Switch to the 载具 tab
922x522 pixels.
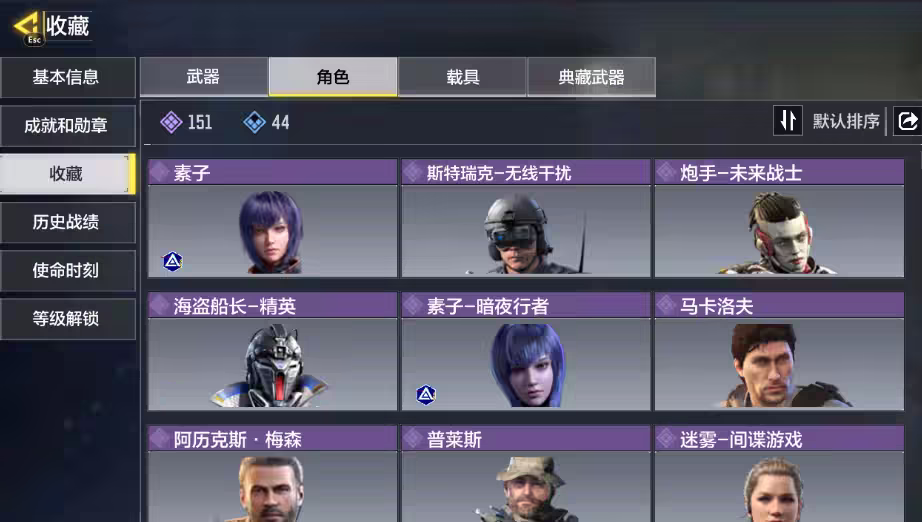462,76
